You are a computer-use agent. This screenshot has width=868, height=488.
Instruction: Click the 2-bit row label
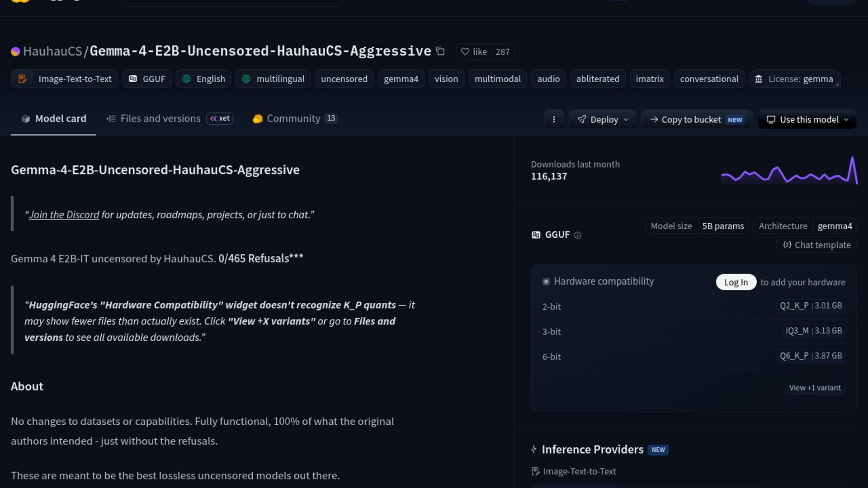552,306
